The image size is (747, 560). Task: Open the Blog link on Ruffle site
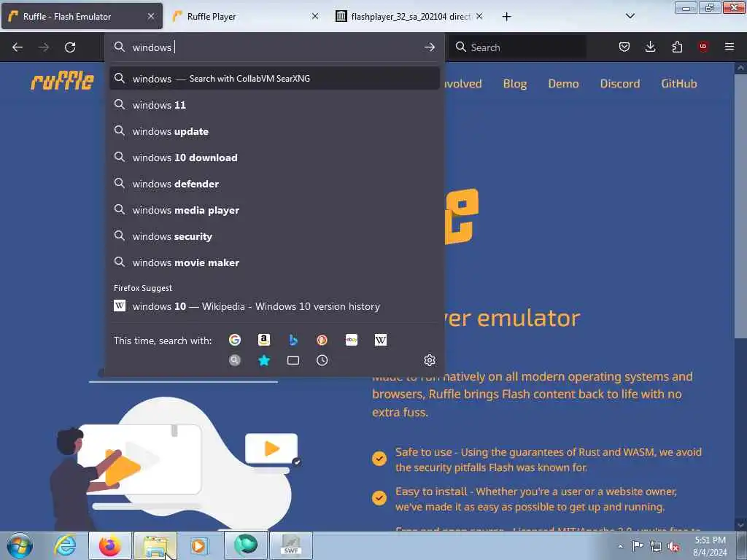pos(515,84)
